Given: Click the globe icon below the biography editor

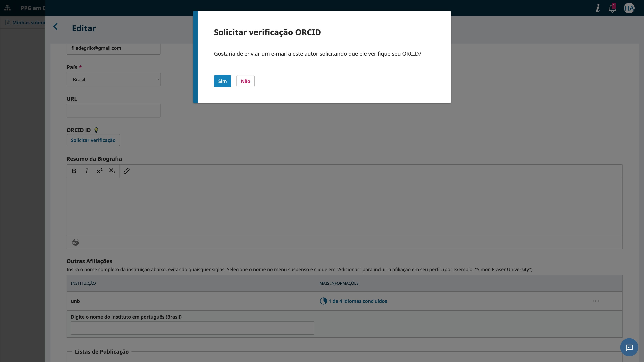Looking at the screenshot, I should [75, 242].
